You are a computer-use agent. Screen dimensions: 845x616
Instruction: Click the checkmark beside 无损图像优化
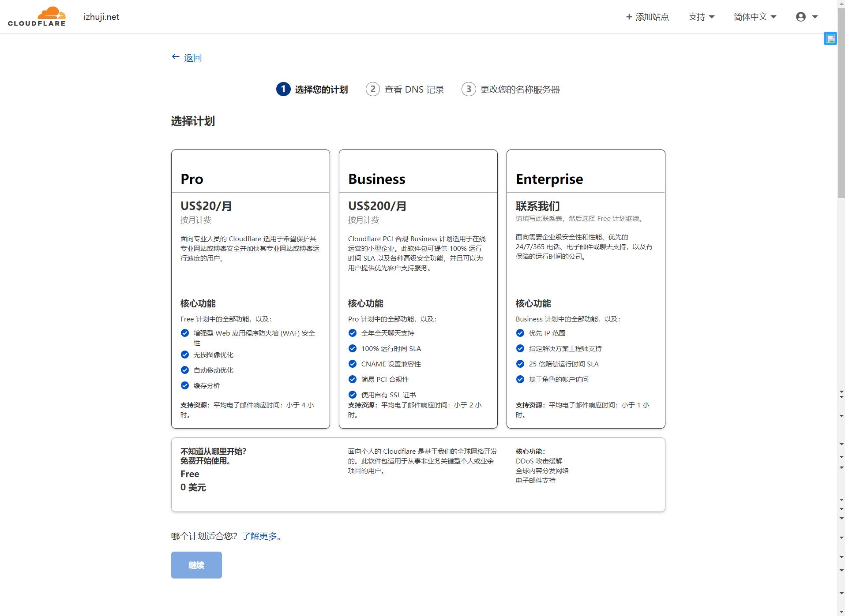point(185,355)
